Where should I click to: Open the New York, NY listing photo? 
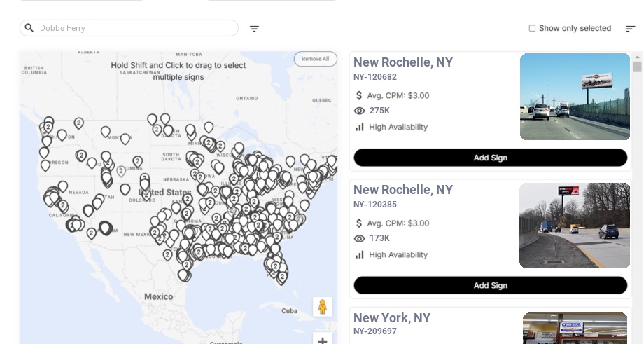[575, 328]
